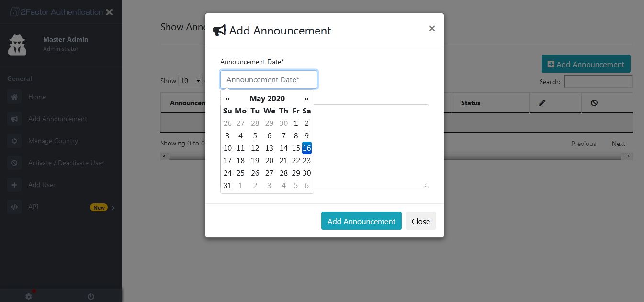Click the Search input field
Viewport: 644px width, 302px height.
pos(598,81)
